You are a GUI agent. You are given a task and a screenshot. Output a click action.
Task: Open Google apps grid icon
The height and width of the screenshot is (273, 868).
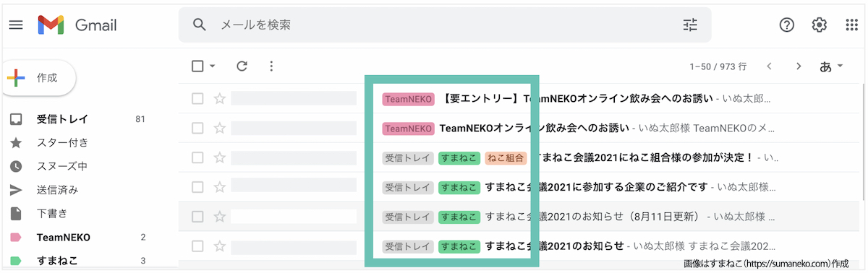click(x=851, y=25)
